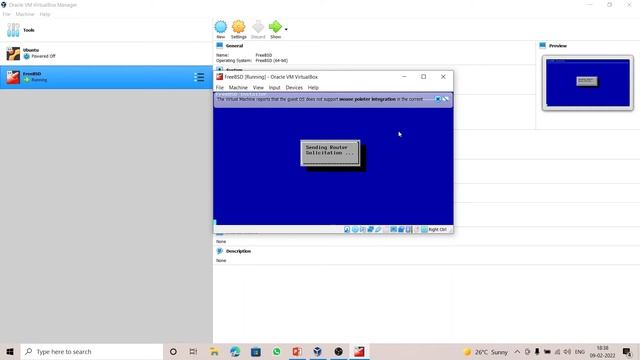Image resolution: width=640 pixels, height=360 pixels.
Task: Close the FreeBSD VM window
Action: (443, 77)
